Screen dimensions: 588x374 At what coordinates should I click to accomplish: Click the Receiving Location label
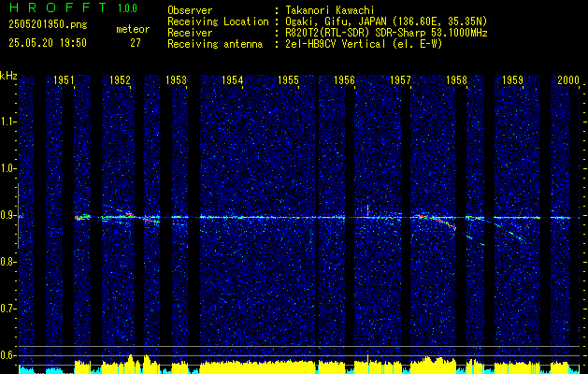click(218, 22)
